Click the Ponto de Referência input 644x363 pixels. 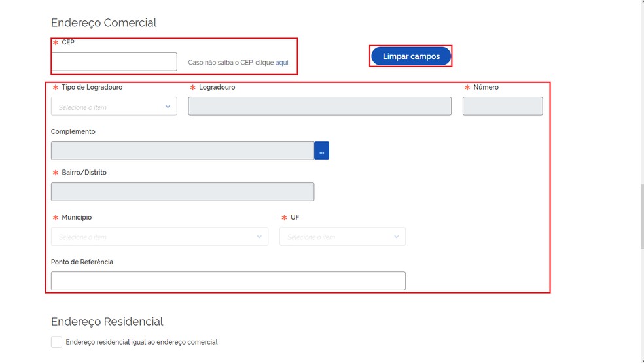(228, 281)
